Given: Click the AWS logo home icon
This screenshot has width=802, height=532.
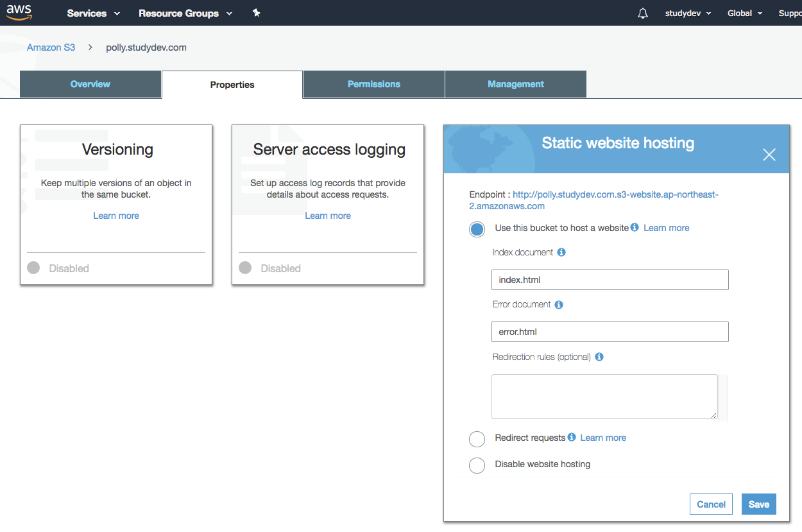Looking at the screenshot, I should (x=19, y=12).
